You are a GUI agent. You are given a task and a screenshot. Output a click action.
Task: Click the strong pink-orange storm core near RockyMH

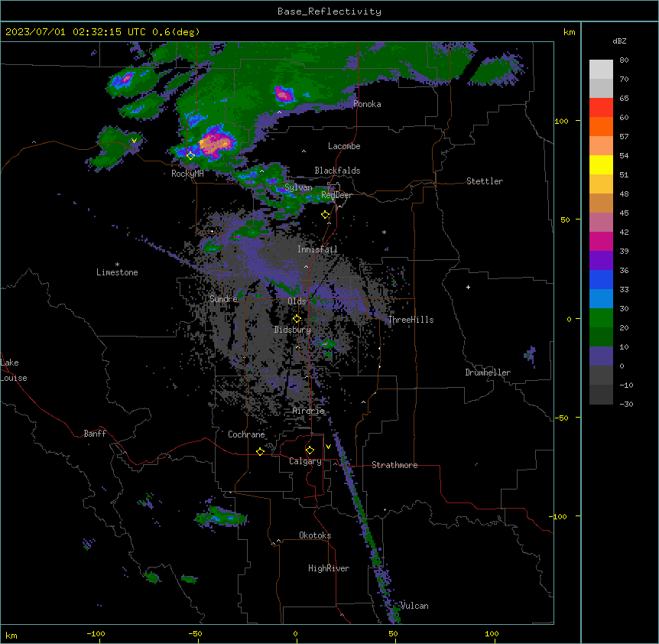point(214,144)
